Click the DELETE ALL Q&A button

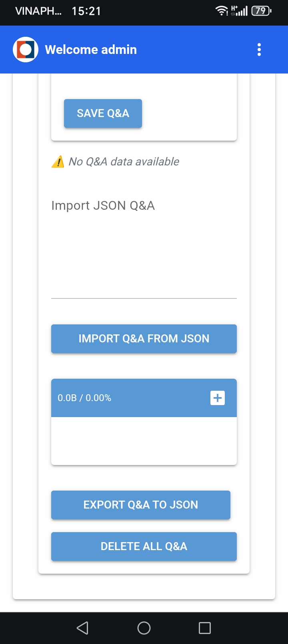pos(144,547)
